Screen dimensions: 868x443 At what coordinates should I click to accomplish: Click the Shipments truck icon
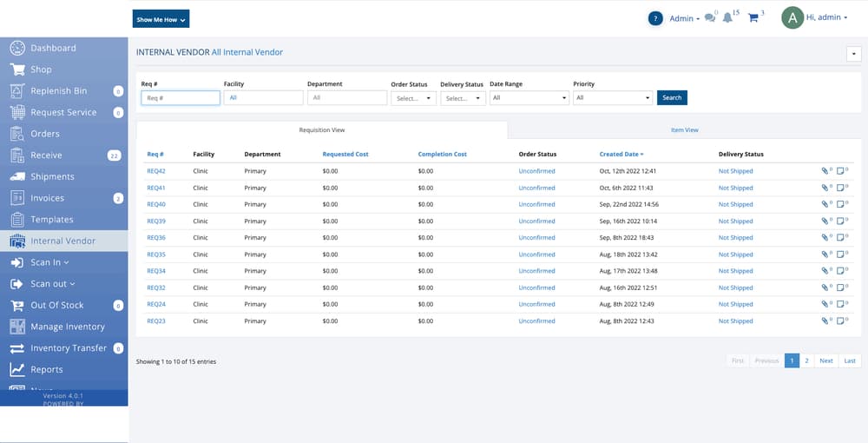17,176
